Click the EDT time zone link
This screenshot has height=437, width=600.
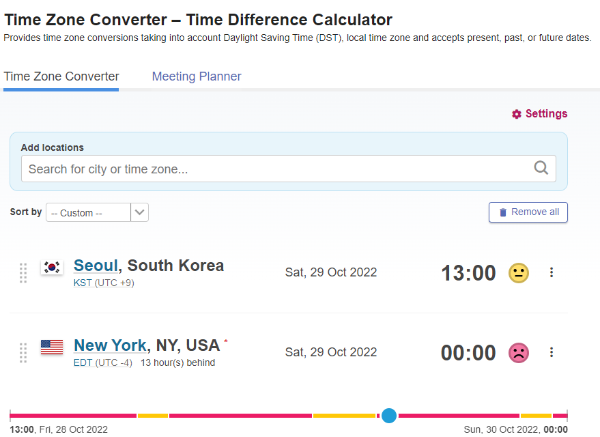click(83, 363)
